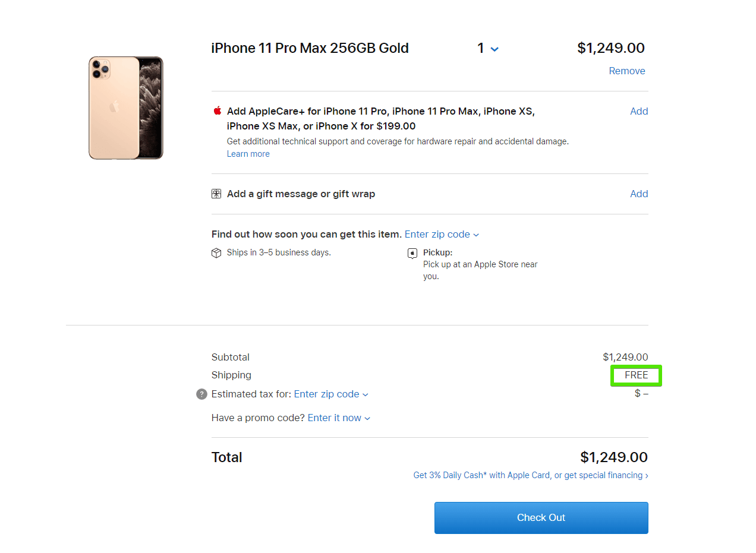Add a gift message or gift wrap
Image resolution: width=756 pixels, height=553 pixels.
pyautogui.click(x=639, y=194)
